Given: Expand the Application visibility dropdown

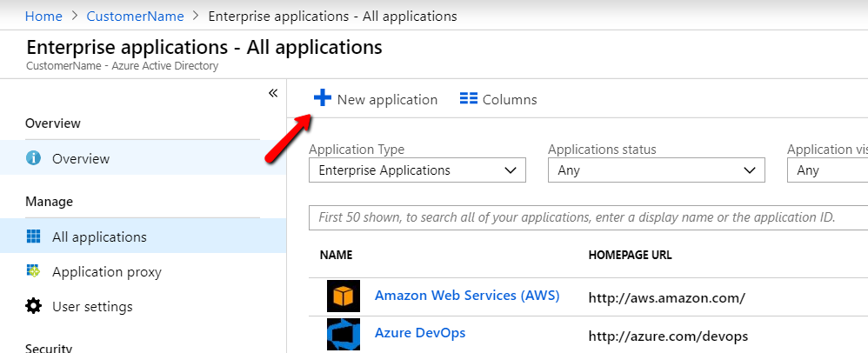Looking at the screenshot, I should point(826,170).
